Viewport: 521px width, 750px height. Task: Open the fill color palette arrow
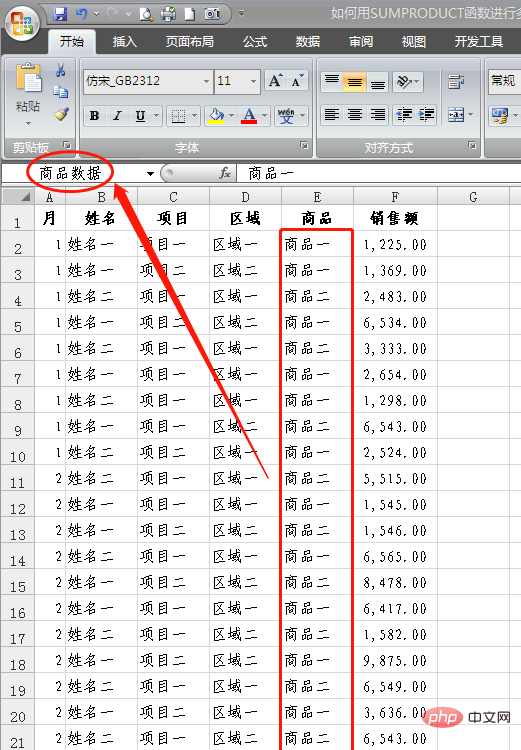(232, 116)
